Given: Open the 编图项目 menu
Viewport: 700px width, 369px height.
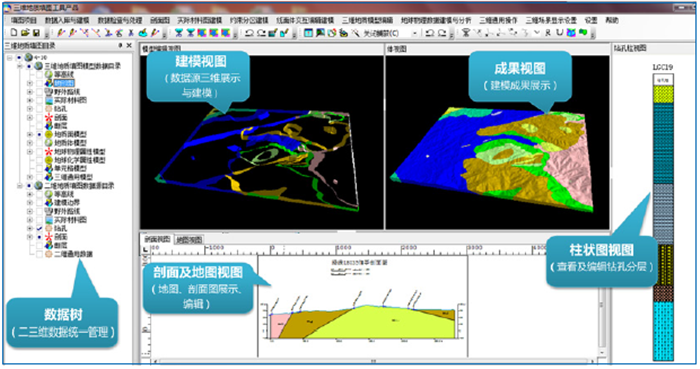Looking at the screenshot, I should 24,21.
